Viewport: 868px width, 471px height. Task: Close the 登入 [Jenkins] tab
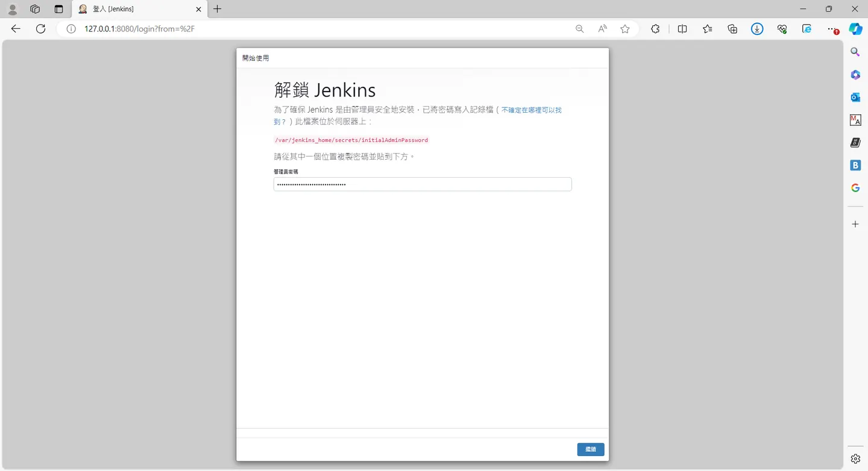point(198,9)
